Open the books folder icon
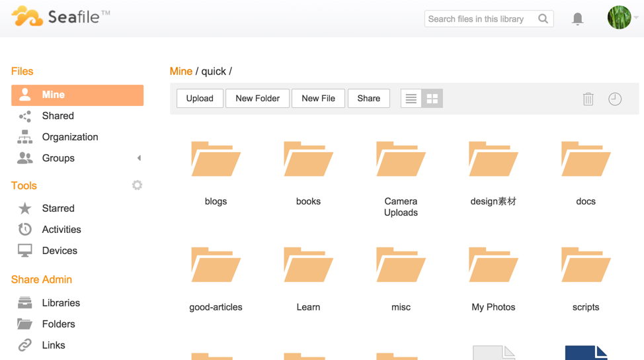The height and width of the screenshot is (360, 644). [x=309, y=159]
